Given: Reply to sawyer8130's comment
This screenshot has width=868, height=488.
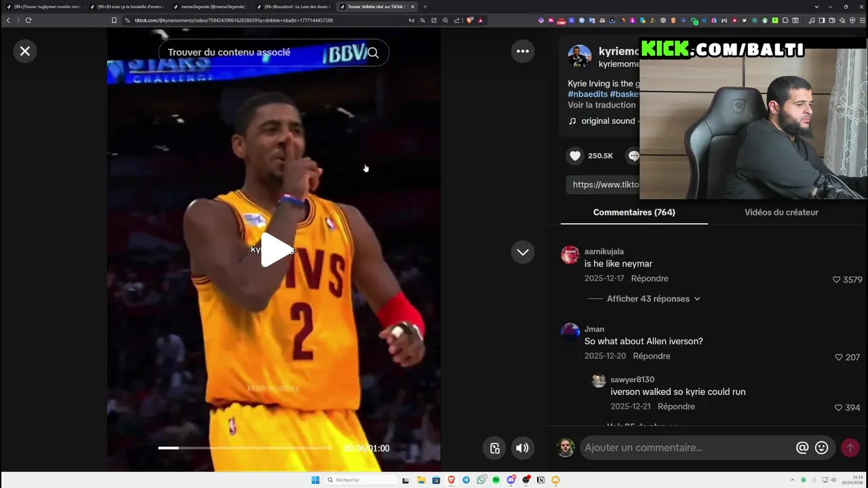Looking at the screenshot, I should coord(676,407).
